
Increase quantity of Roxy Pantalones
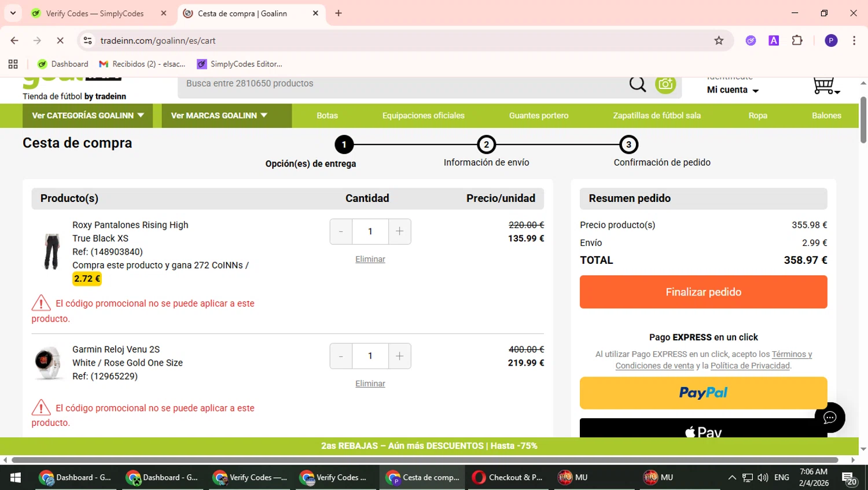(399, 231)
